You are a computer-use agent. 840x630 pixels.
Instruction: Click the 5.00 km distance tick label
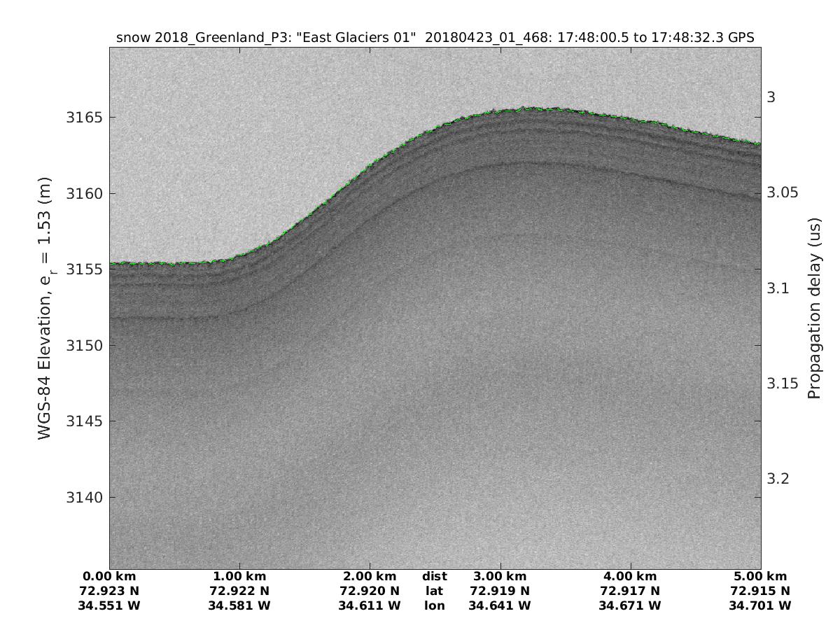760,577
